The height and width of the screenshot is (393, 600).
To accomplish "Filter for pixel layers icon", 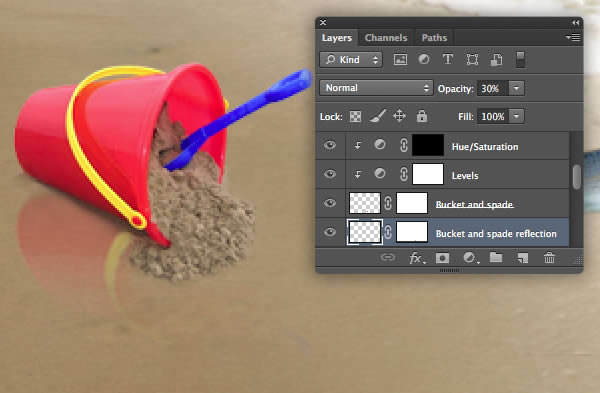I will click(x=400, y=59).
